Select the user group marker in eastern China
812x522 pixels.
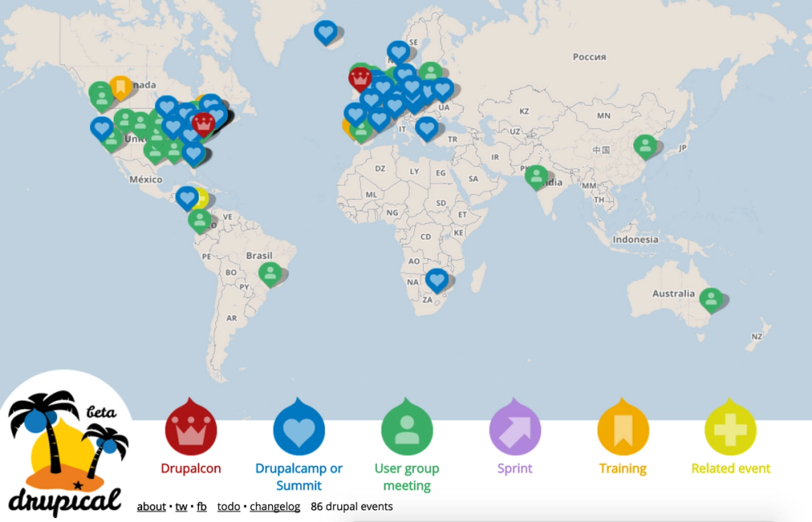(x=646, y=147)
